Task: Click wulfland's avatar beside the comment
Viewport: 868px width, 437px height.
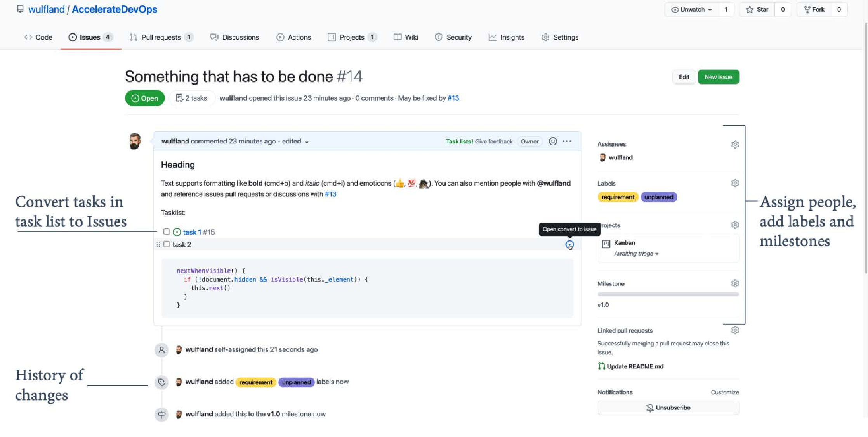Action: click(135, 141)
